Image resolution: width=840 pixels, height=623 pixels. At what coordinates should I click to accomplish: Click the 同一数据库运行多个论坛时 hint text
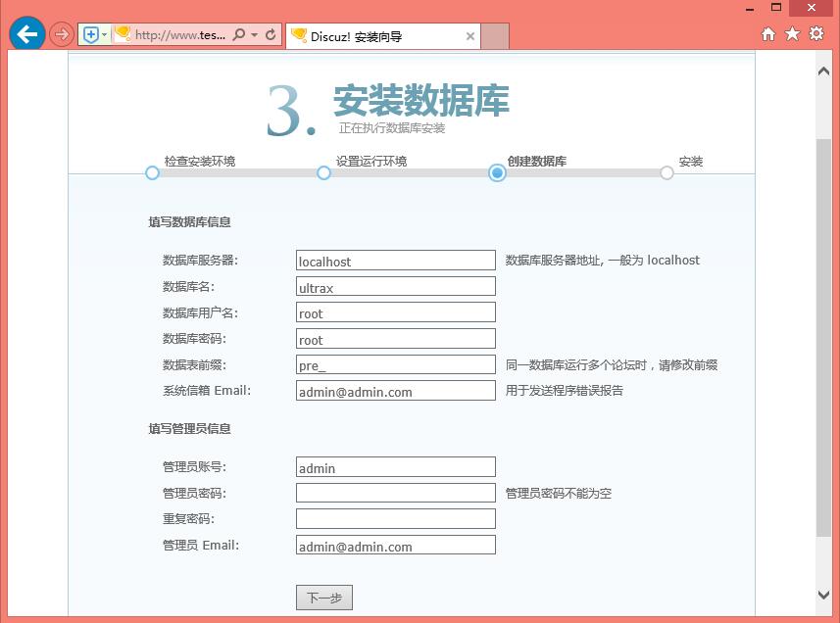(x=612, y=365)
